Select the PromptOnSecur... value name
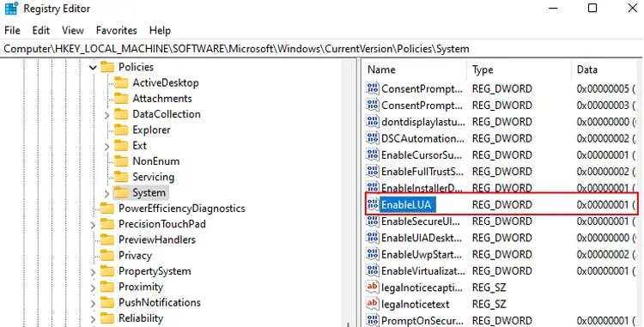 click(422, 320)
